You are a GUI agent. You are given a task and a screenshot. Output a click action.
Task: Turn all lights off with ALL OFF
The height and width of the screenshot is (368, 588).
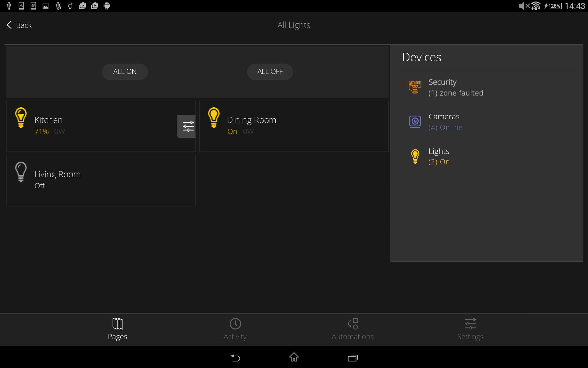tap(270, 72)
